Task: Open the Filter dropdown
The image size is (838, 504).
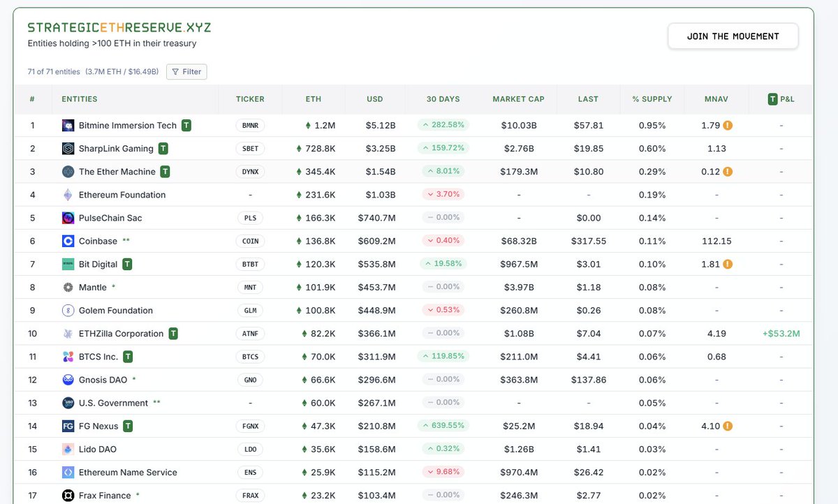Action: pyautogui.click(x=186, y=71)
